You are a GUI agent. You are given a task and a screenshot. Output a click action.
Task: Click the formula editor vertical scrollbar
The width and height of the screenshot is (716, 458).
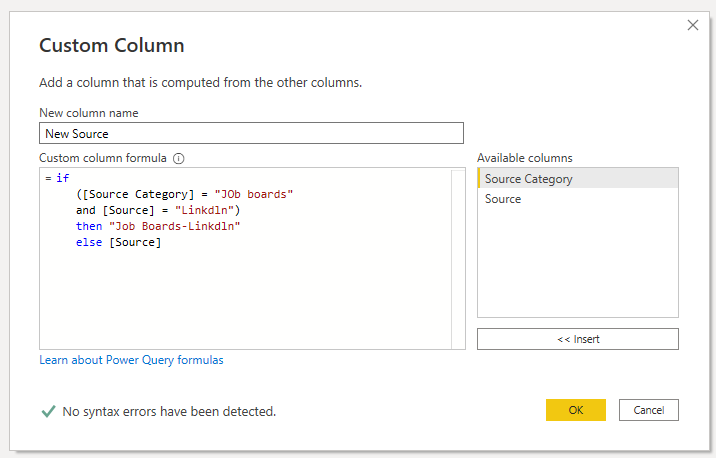[x=458, y=258]
